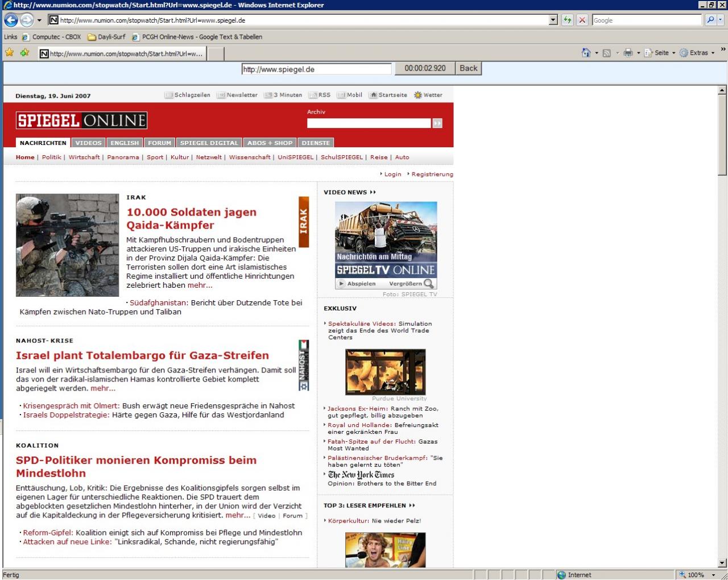The image size is (728, 580).
Task: Expand the address bar URL history dropdown
Action: [553, 20]
